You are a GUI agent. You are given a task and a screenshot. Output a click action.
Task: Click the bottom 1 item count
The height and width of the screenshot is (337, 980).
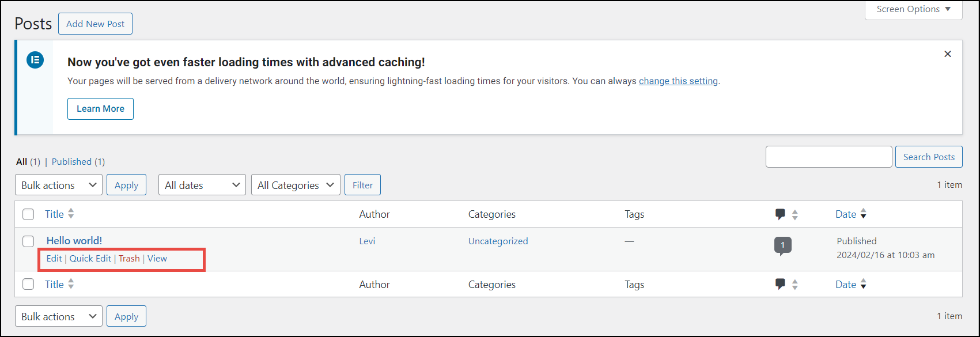[x=949, y=316]
